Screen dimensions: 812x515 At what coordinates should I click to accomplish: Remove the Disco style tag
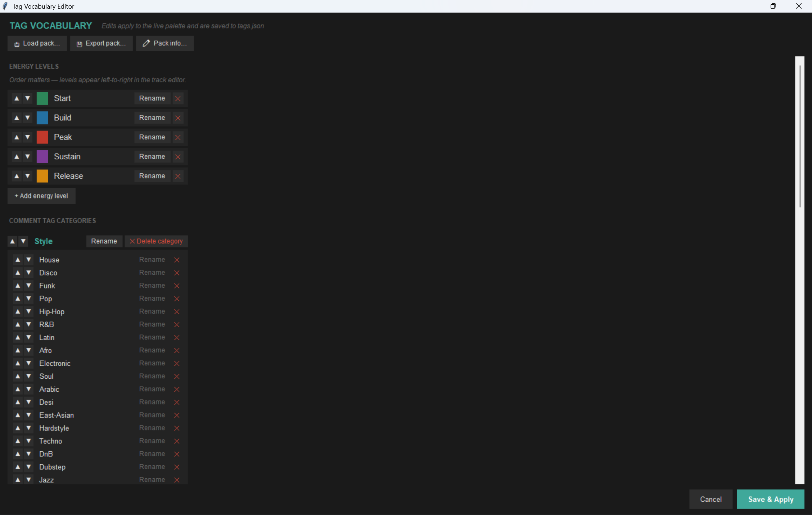[177, 273]
